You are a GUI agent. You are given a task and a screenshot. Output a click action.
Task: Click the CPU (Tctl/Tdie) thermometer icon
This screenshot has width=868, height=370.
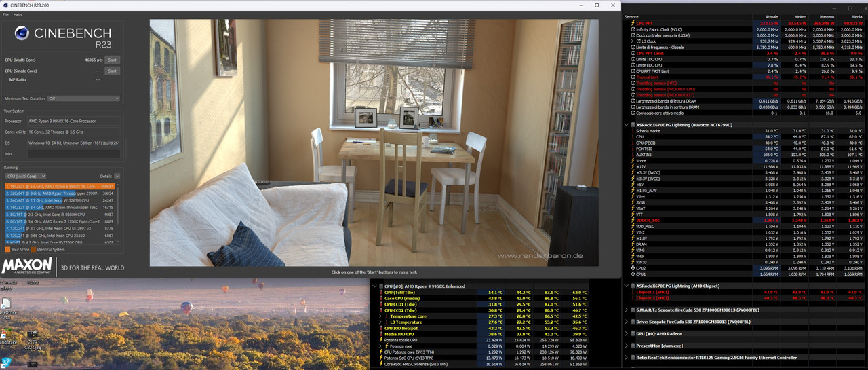point(380,293)
